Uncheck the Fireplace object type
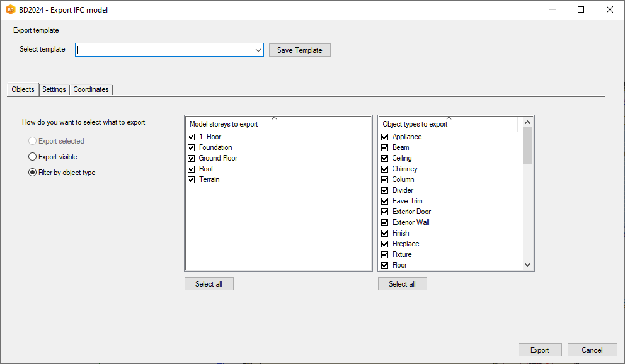 384,244
